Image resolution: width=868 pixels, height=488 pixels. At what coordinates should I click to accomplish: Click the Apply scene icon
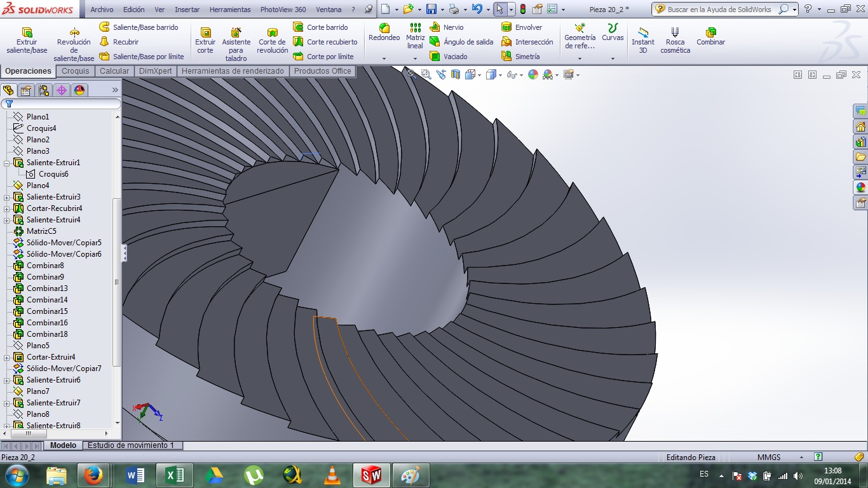[x=548, y=74]
